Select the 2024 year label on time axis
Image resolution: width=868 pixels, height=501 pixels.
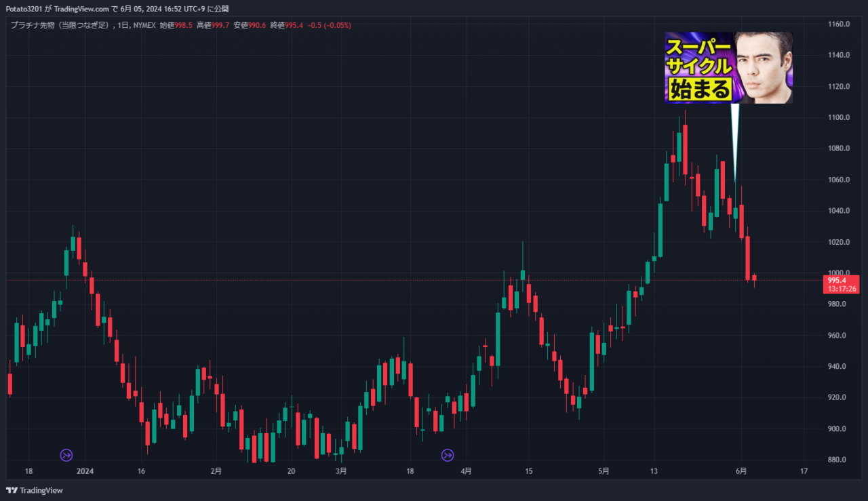pyautogui.click(x=85, y=470)
